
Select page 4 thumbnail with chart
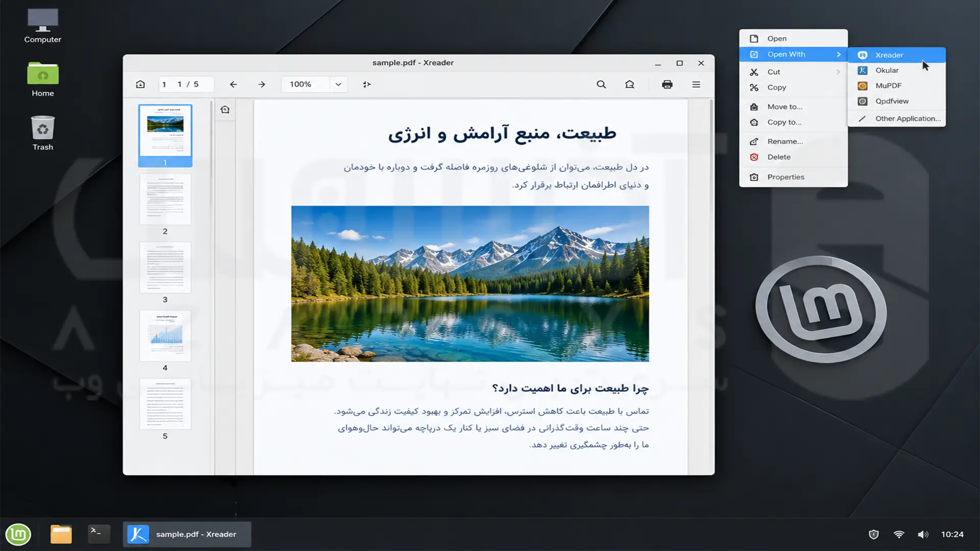[x=165, y=336]
